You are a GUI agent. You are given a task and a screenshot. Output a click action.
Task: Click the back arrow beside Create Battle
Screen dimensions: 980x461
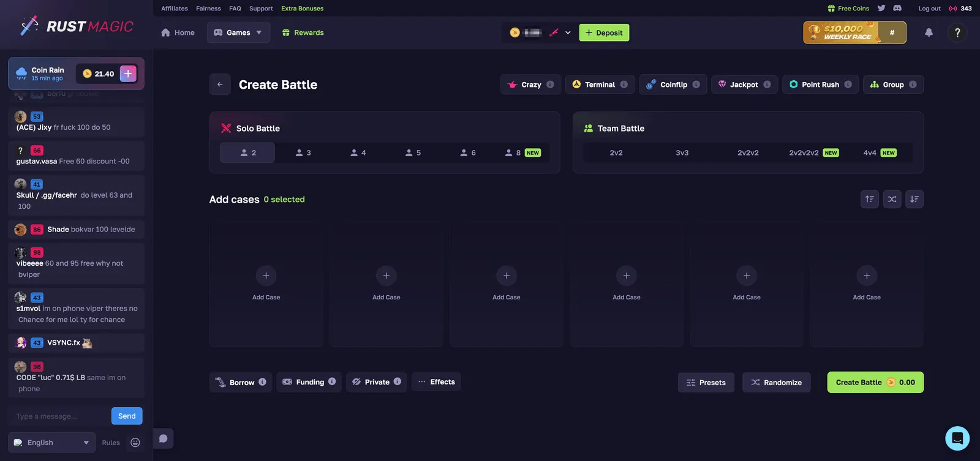click(x=220, y=84)
